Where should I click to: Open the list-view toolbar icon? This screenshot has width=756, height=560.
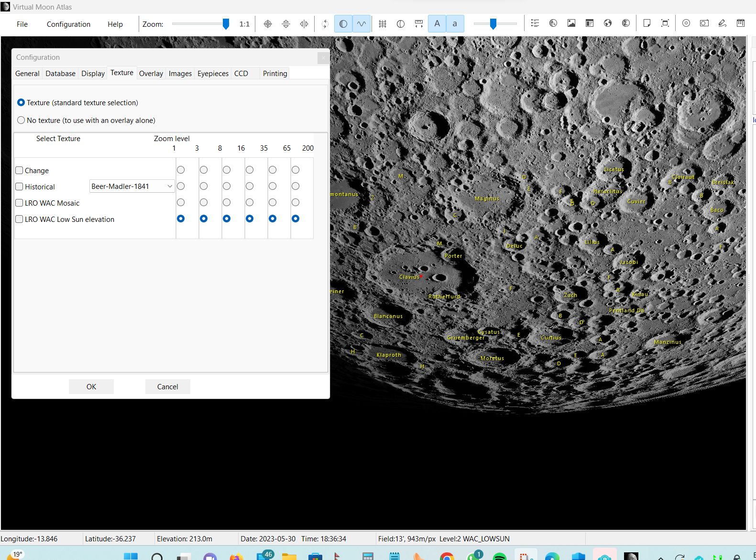535,23
